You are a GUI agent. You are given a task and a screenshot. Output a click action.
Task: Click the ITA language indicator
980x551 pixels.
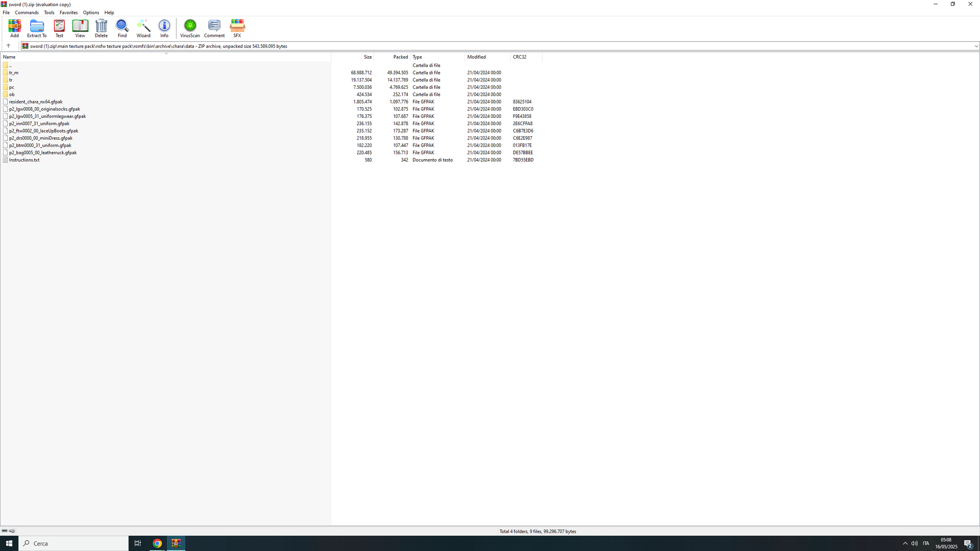pos(926,543)
